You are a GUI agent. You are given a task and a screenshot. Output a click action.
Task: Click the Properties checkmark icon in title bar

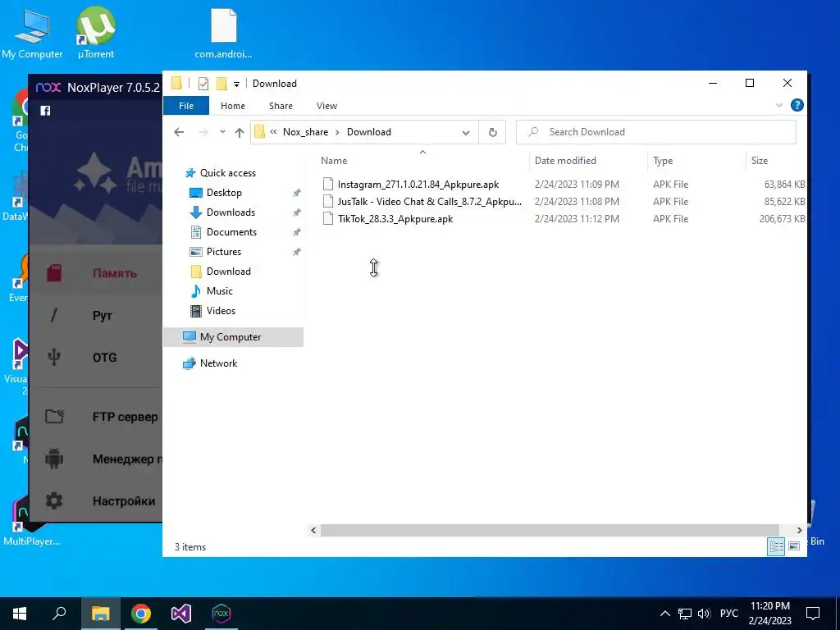[203, 83]
